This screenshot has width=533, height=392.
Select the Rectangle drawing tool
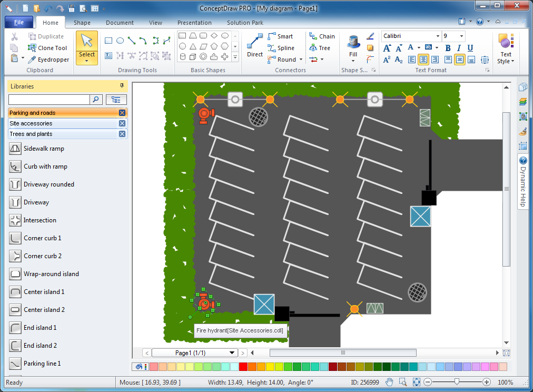pos(108,40)
